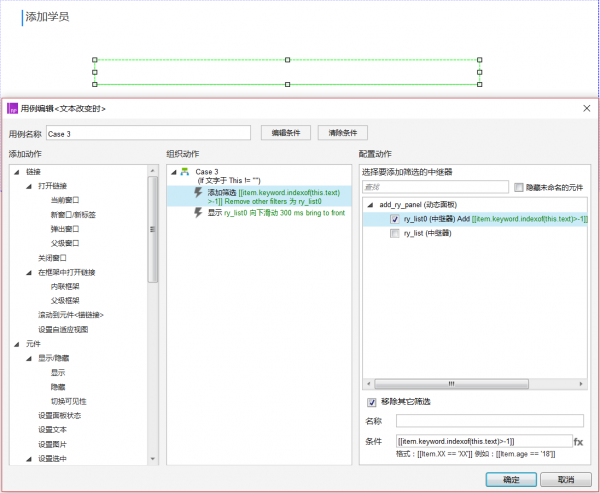Toggle 隐藏未命名的元件 checkbox
Screen dimensions: 600x493
click(519, 187)
